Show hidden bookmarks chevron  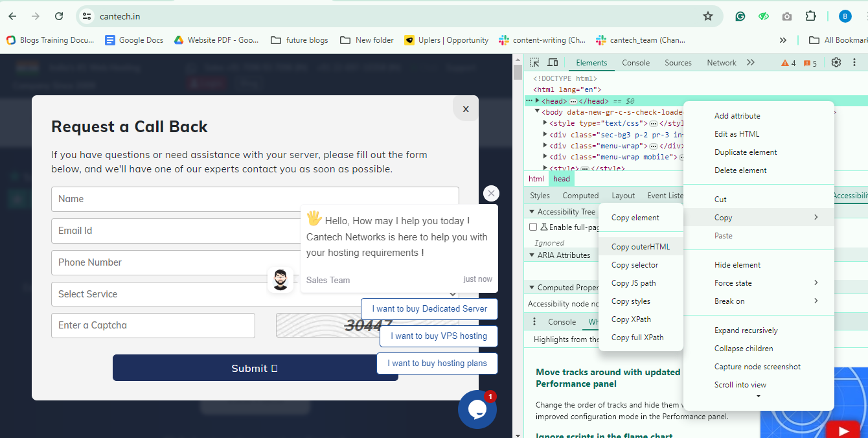(x=783, y=40)
